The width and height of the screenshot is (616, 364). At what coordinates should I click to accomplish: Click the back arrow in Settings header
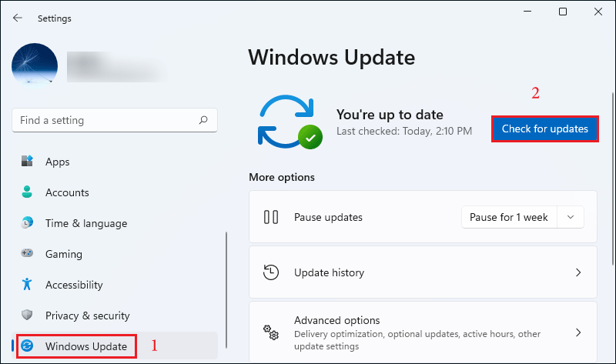pyautogui.click(x=18, y=18)
